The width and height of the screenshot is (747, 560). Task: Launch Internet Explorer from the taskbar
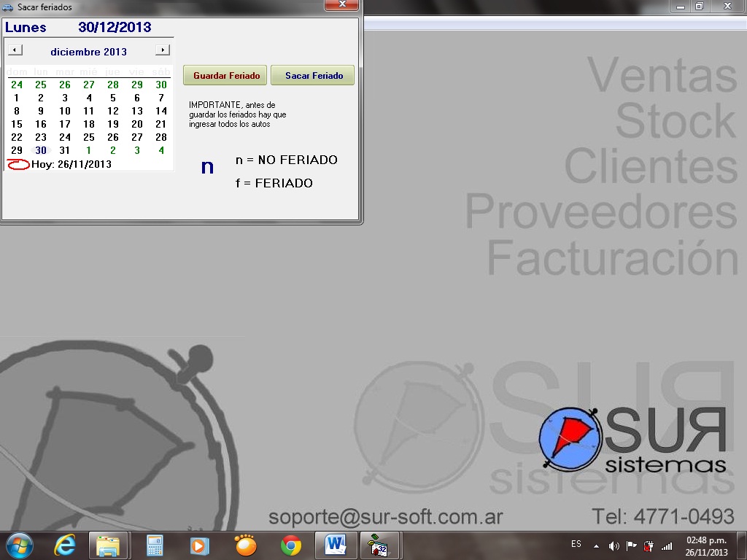tap(65, 545)
